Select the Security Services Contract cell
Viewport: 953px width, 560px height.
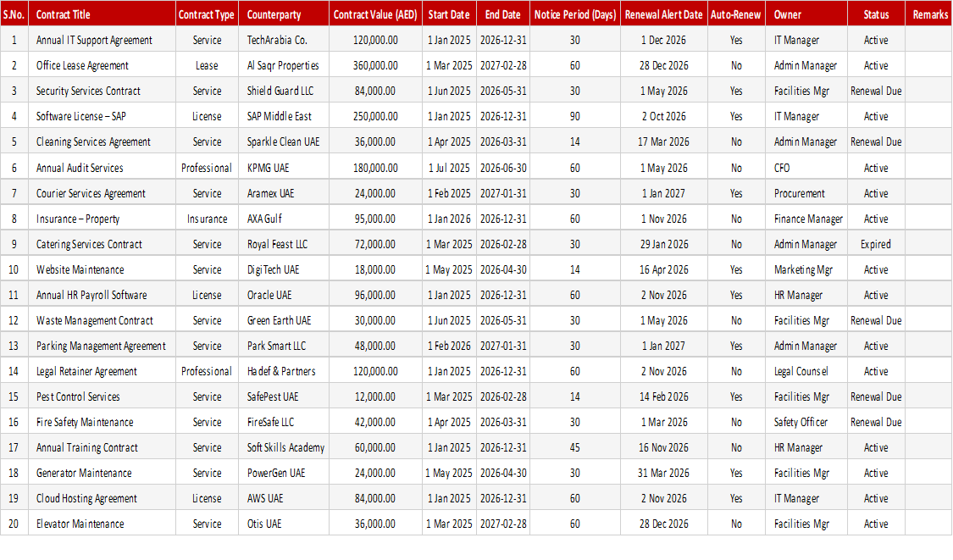pos(103,91)
